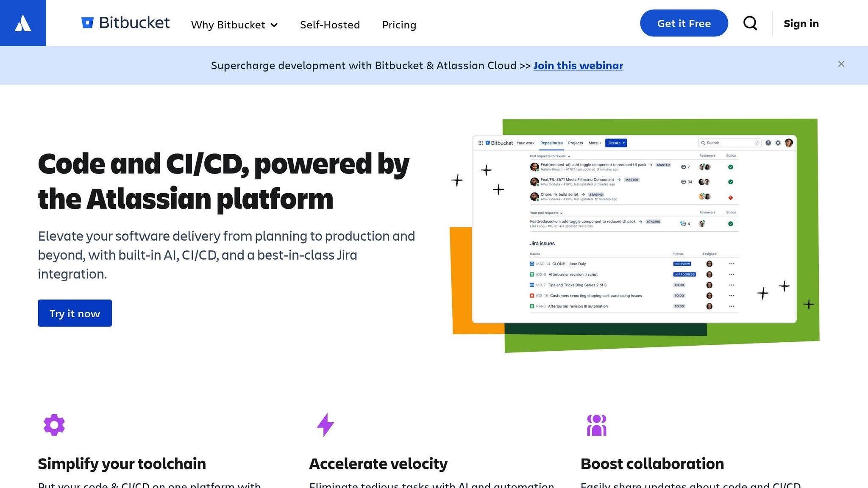This screenshot has height=488, width=868.
Task: Click the Bitbucket dashboard product screenshot
Action: 634,229
